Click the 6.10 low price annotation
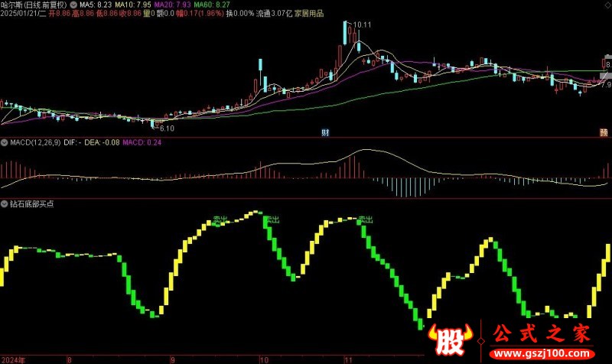Image resolution: width=612 pixels, height=364 pixels. tap(167, 128)
